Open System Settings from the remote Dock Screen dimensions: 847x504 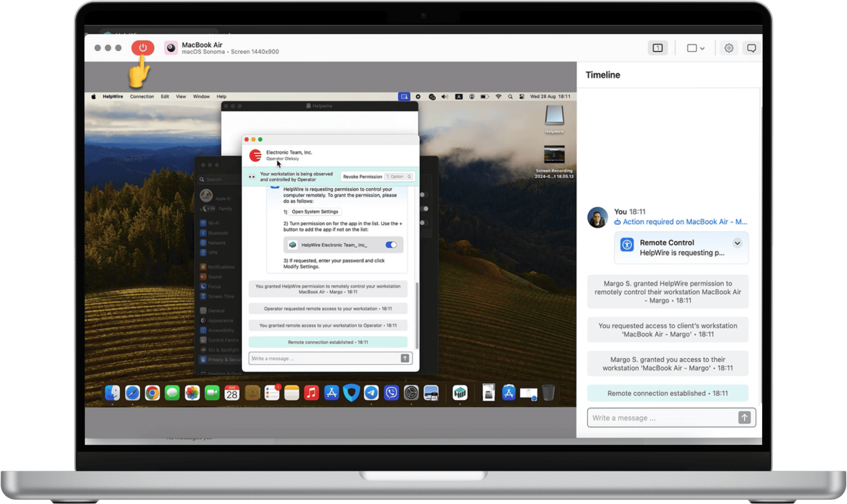(x=411, y=393)
